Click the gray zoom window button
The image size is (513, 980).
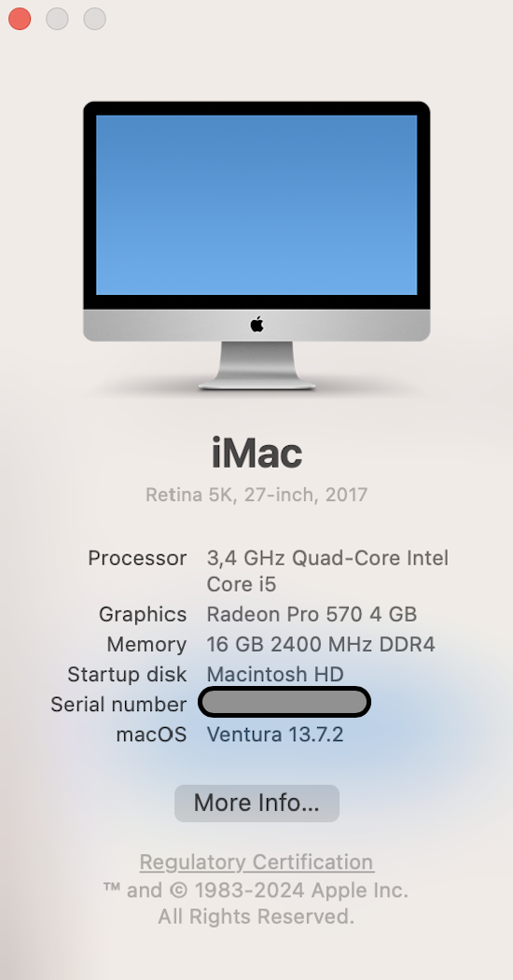click(x=95, y=19)
